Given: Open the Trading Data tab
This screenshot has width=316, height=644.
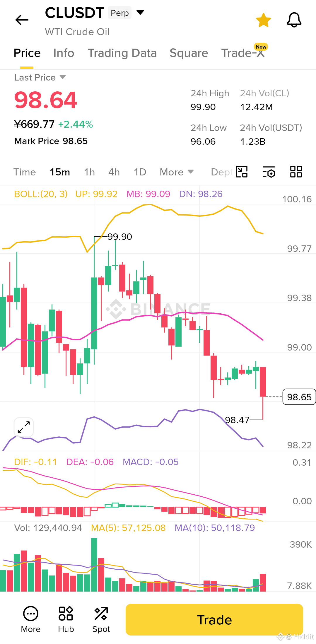Looking at the screenshot, I should pyautogui.click(x=122, y=53).
